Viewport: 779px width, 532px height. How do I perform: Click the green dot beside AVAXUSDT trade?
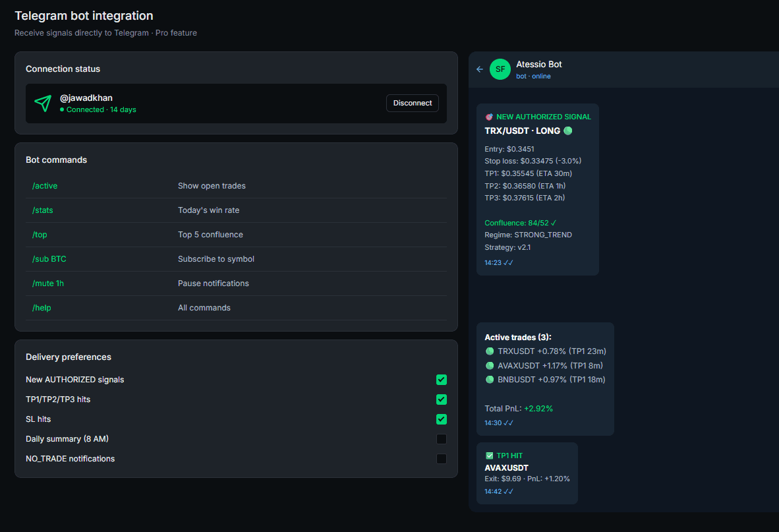[x=490, y=366]
